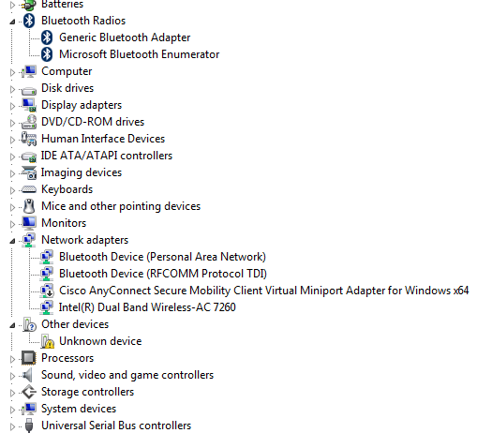Click the System devices icon
The height and width of the screenshot is (448, 477).
[x=29, y=409]
